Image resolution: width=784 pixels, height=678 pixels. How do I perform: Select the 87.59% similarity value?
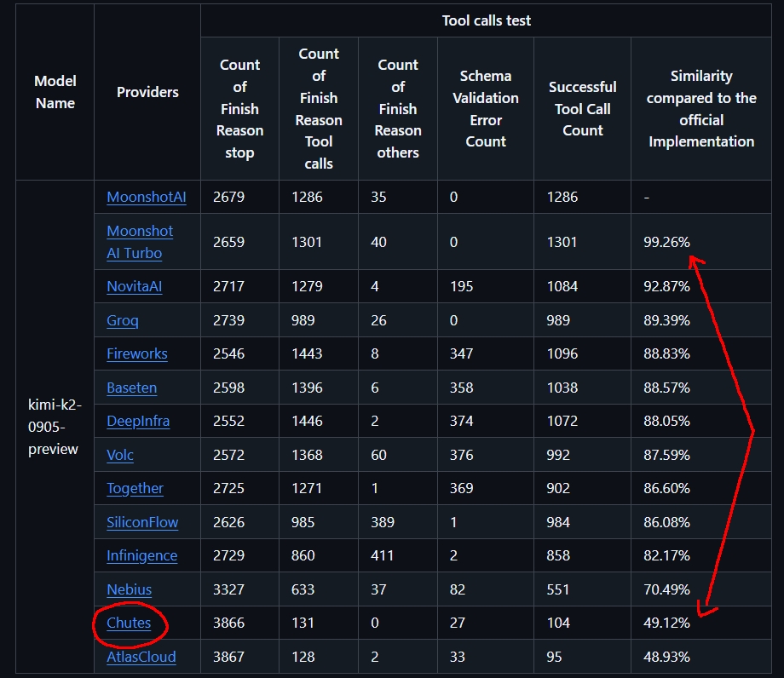pyautogui.click(x=666, y=455)
